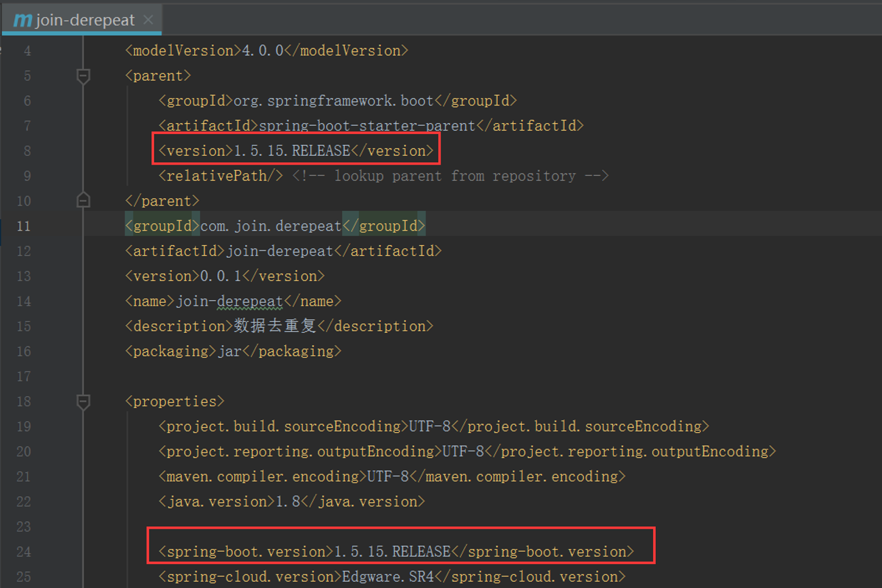Viewport: 882px width, 588px height.
Task: Collapse the properties section fold marker
Action: pos(83,402)
